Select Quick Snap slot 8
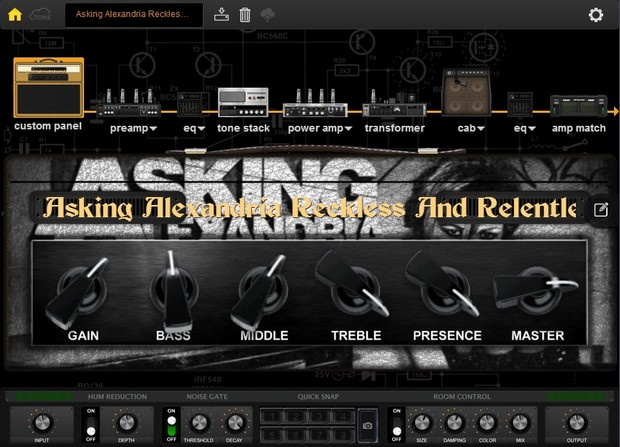Image resolution: width=620 pixels, height=447 pixels. click(x=344, y=435)
